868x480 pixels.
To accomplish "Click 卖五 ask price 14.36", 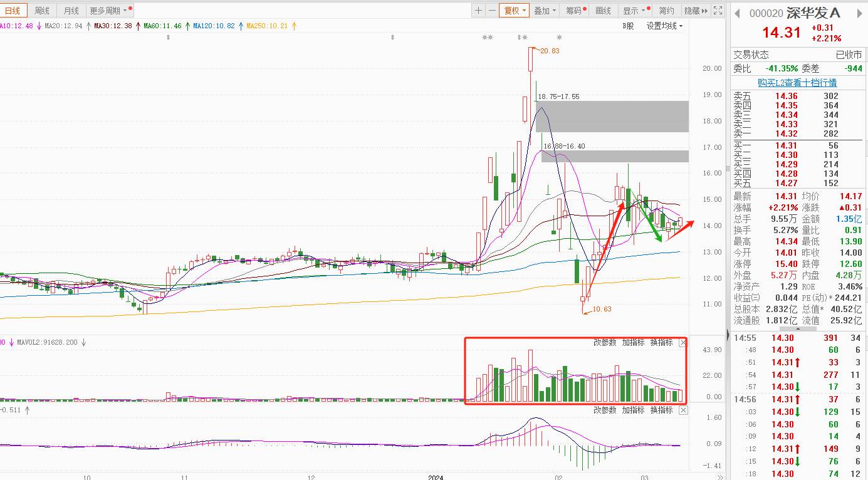I will pos(786,96).
